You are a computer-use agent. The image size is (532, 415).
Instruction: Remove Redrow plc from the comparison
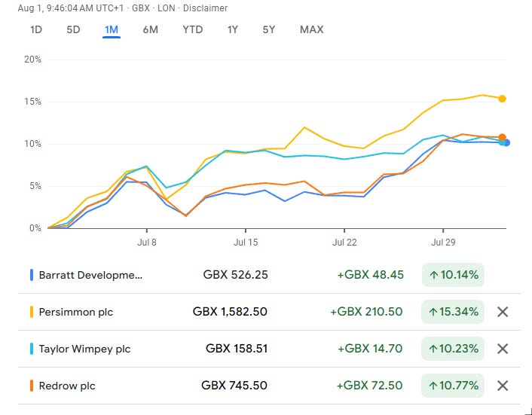click(x=503, y=386)
